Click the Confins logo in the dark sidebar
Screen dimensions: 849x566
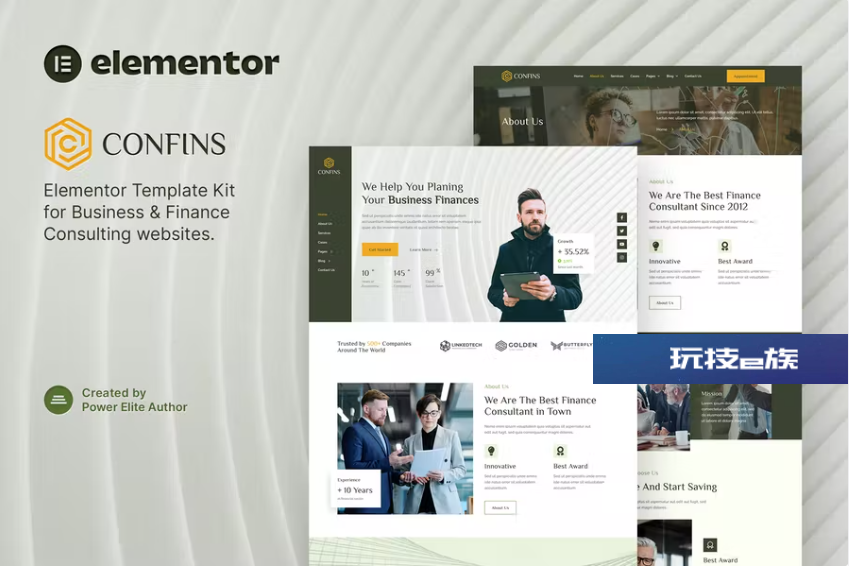329,166
